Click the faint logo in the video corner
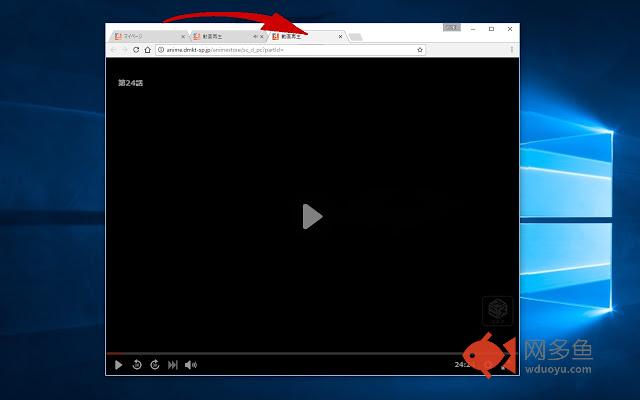The height and width of the screenshot is (400, 640). 498,310
